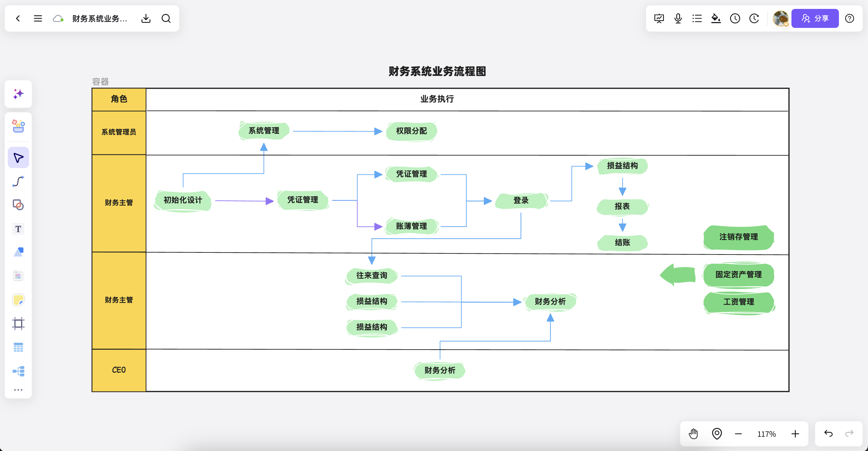Open the AI assistant sparkle tool

[18, 94]
